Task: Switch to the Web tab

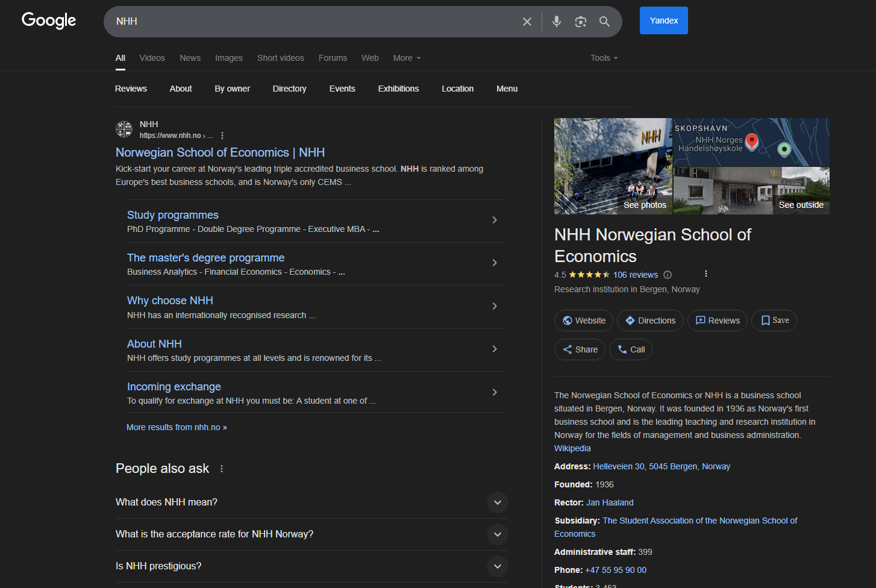Action: click(x=370, y=58)
